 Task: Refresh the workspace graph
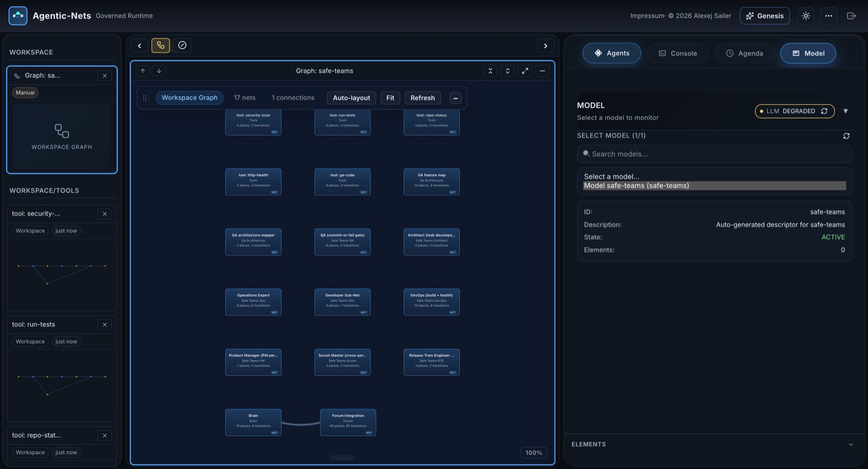423,98
